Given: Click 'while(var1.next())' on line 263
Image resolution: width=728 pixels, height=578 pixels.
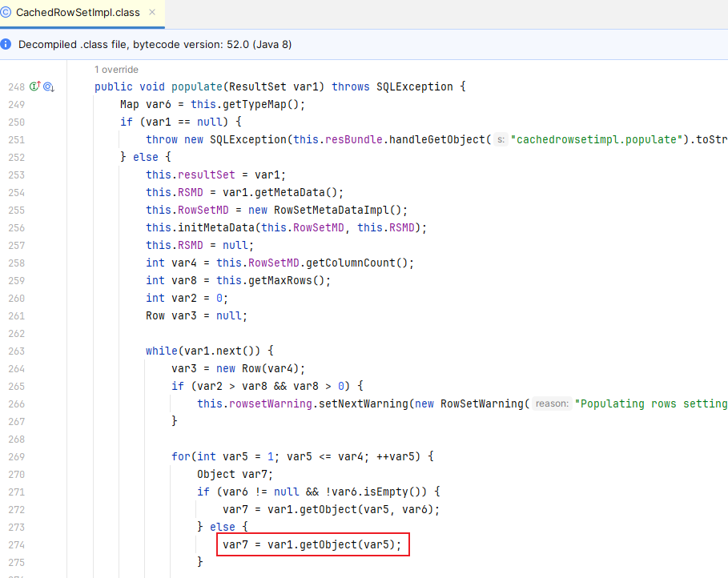Looking at the screenshot, I should [203, 351].
